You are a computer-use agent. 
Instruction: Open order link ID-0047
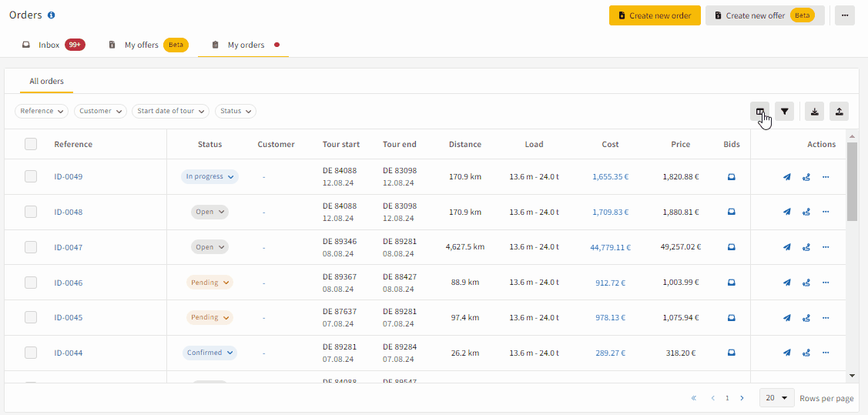pyautogui.click(x=68, y=247)
